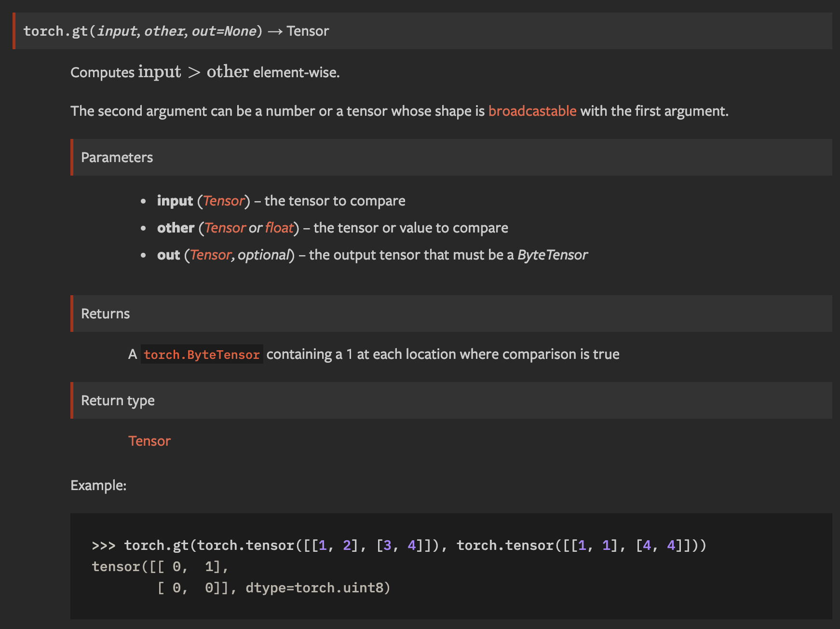Click float type link in other parameter
This screenshot has height=629, width=840.
click(x=279, y=228)
